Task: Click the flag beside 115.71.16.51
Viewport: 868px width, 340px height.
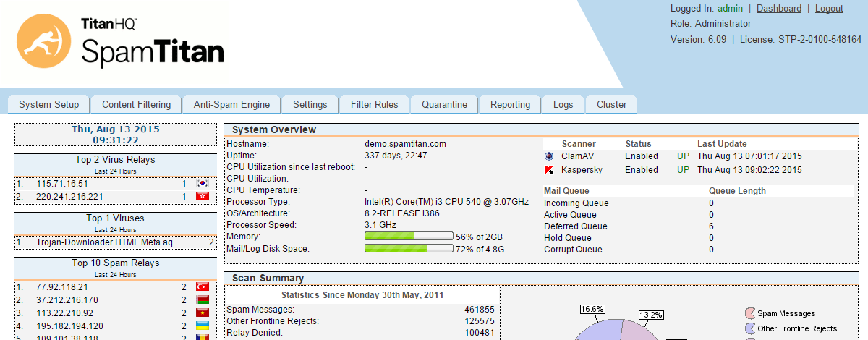Action: coord(203,184)
